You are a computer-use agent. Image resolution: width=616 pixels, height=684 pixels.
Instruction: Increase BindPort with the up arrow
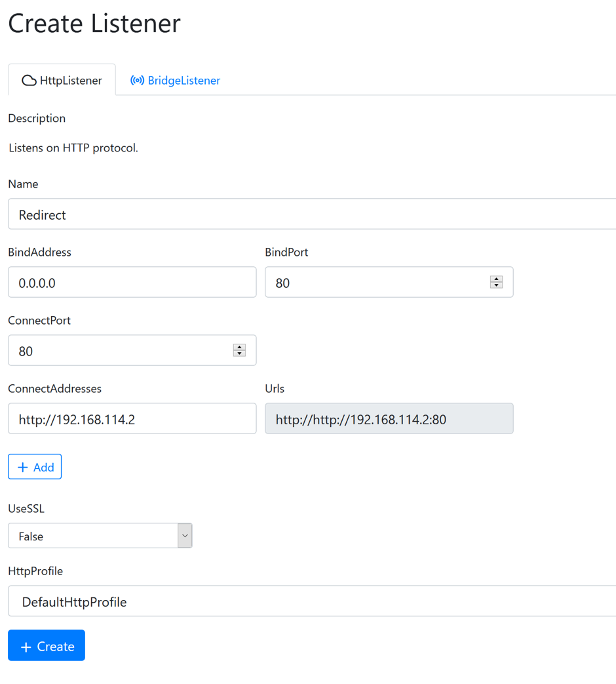click(x=496, y=279)
